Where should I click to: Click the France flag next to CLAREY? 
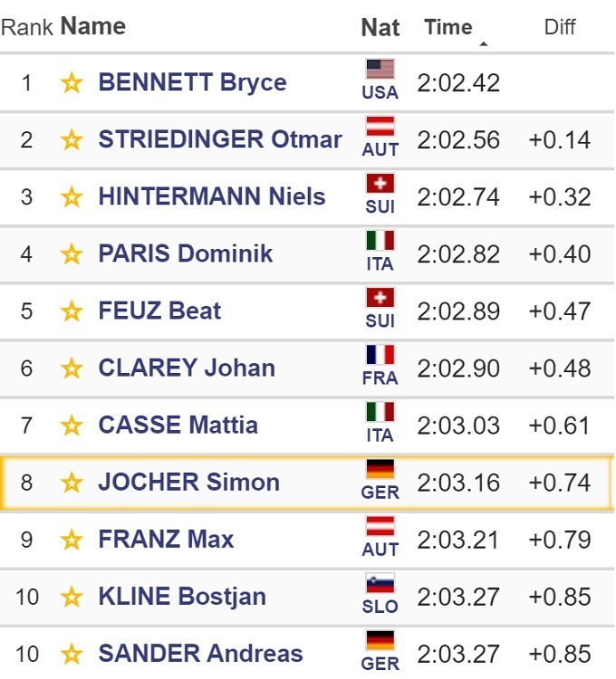pos(380,356)
